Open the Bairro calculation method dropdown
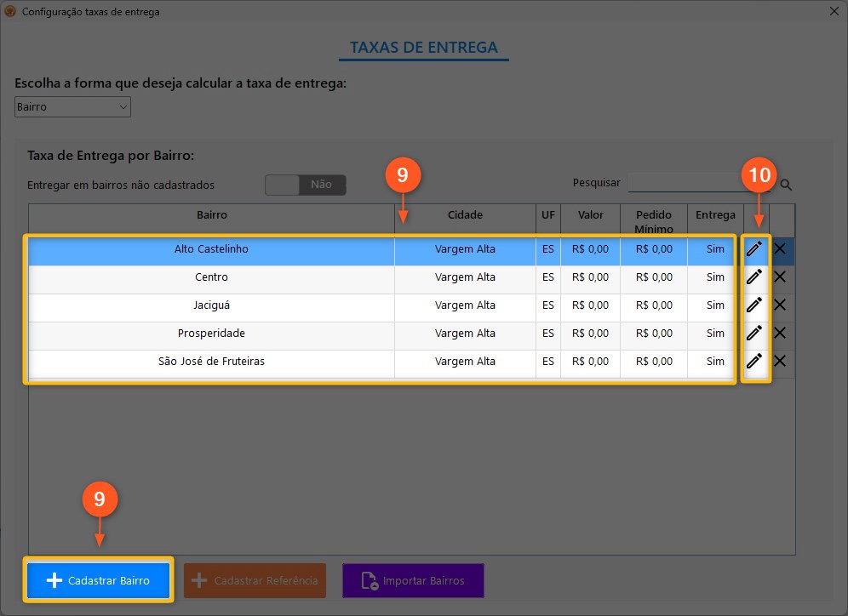The height and width of the screenshot is (616, 848). pos(72,107)
